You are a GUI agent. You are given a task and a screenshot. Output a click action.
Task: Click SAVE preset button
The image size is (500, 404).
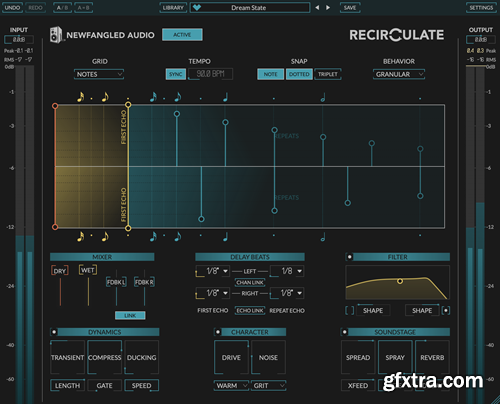point(350,7)
